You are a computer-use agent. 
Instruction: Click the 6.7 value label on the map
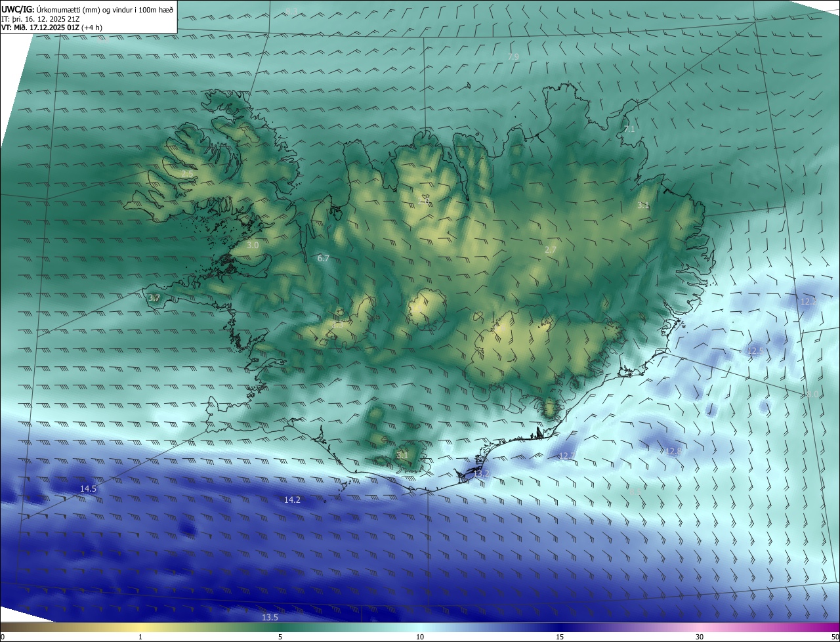point(324,259)
